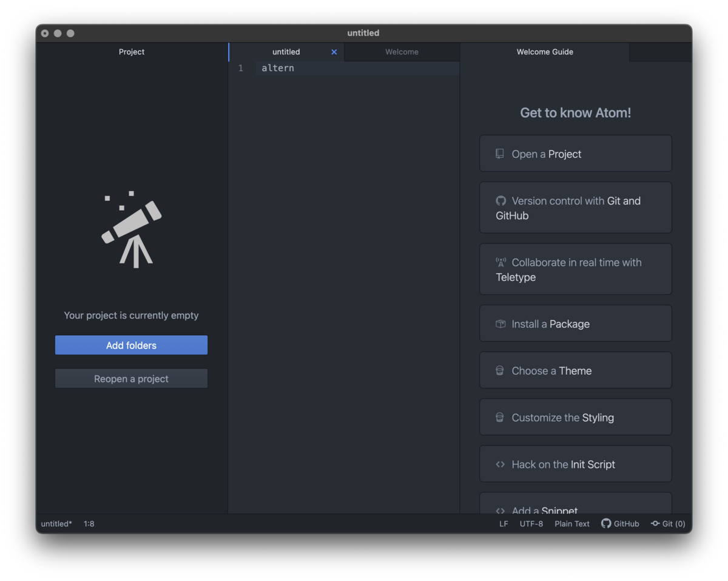
Task: Close the untitled editor tab
Action: [334, 52]
